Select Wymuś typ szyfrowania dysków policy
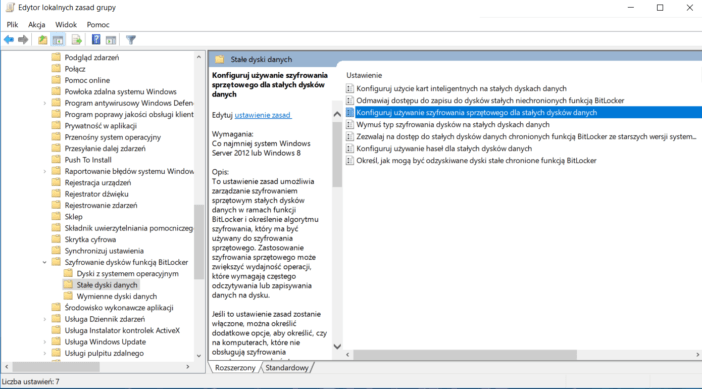Screen dimensions: 702x389 [x=453, y=124]
